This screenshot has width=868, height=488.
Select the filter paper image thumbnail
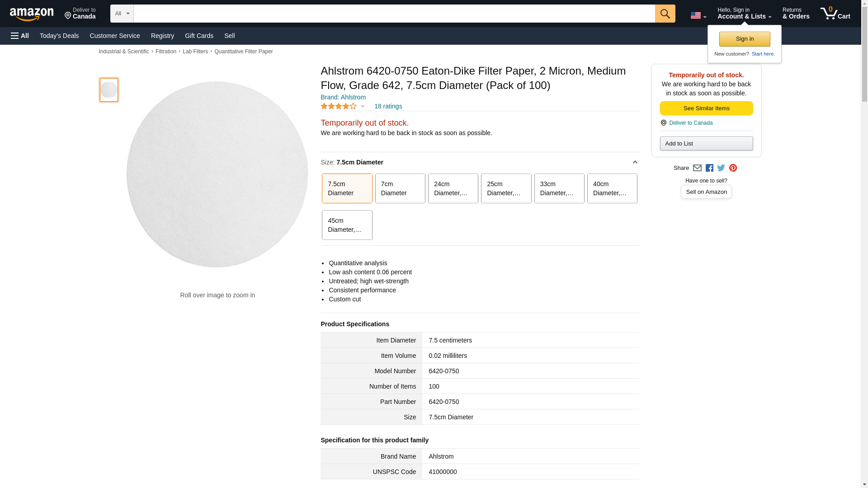pyautogui.click(x=109, y=89)
